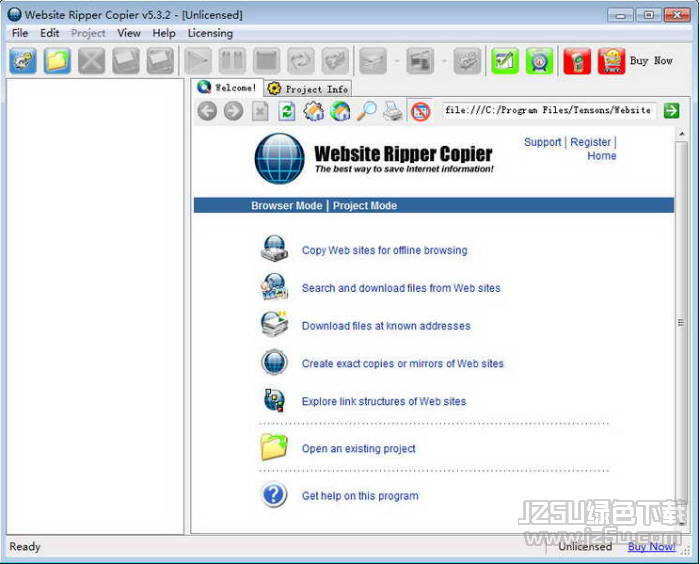Click the red shopping cart icon
This screenshot has height=564, width=700.
pyautogui.click(x=611, y=61)
